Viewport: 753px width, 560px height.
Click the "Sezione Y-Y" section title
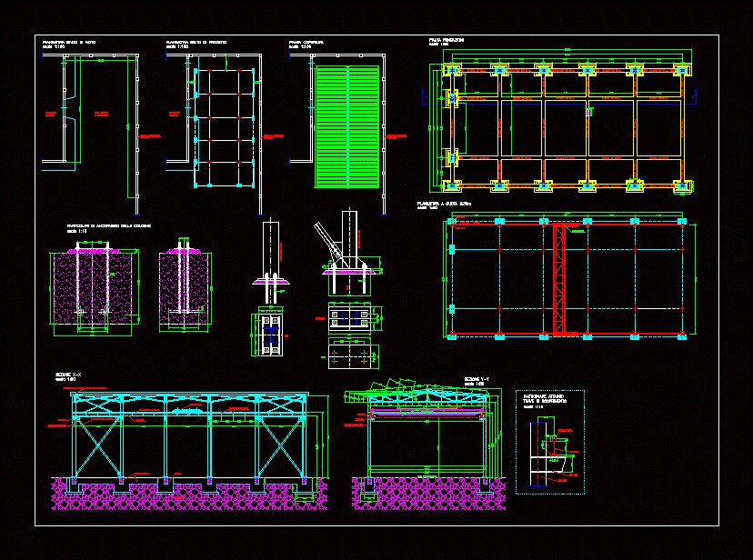click(x=477, y=378)
